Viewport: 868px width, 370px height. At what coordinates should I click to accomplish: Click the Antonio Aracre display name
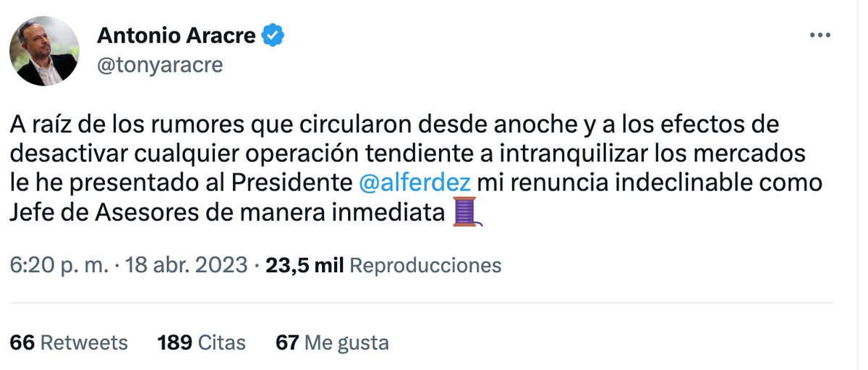point(176,35)
